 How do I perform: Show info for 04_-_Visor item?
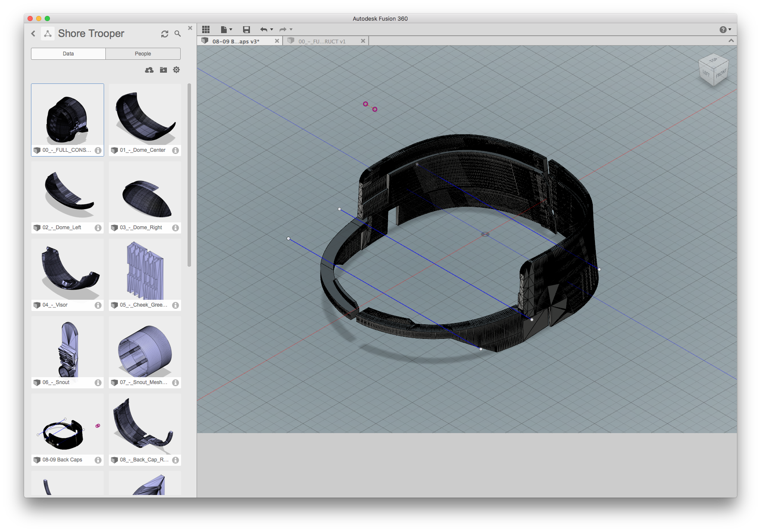pos(98,305)
